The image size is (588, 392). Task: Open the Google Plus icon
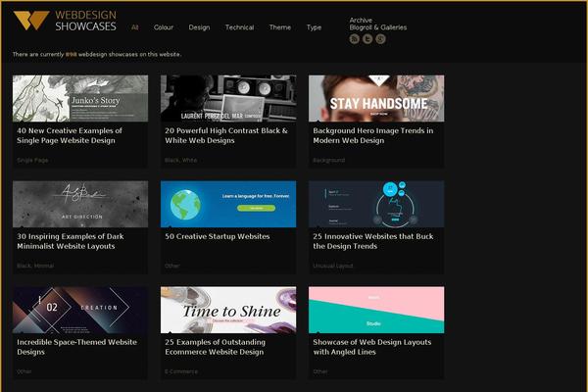point(380,38)
